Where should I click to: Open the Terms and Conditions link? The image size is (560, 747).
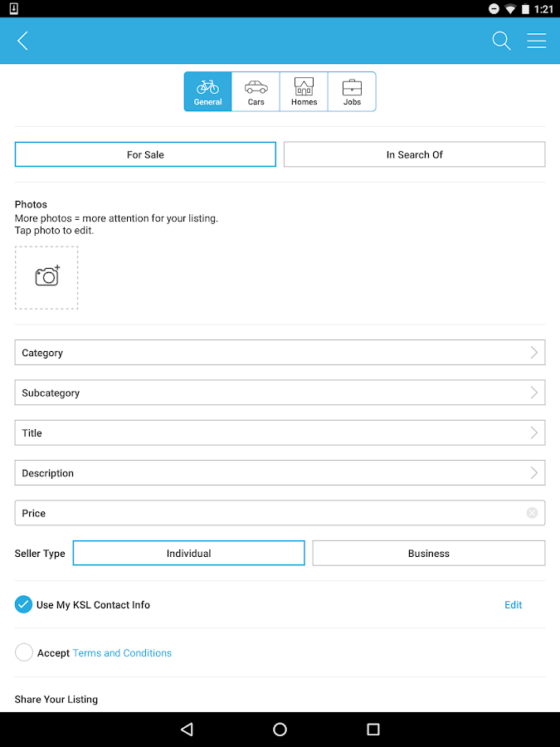point(122,653)
